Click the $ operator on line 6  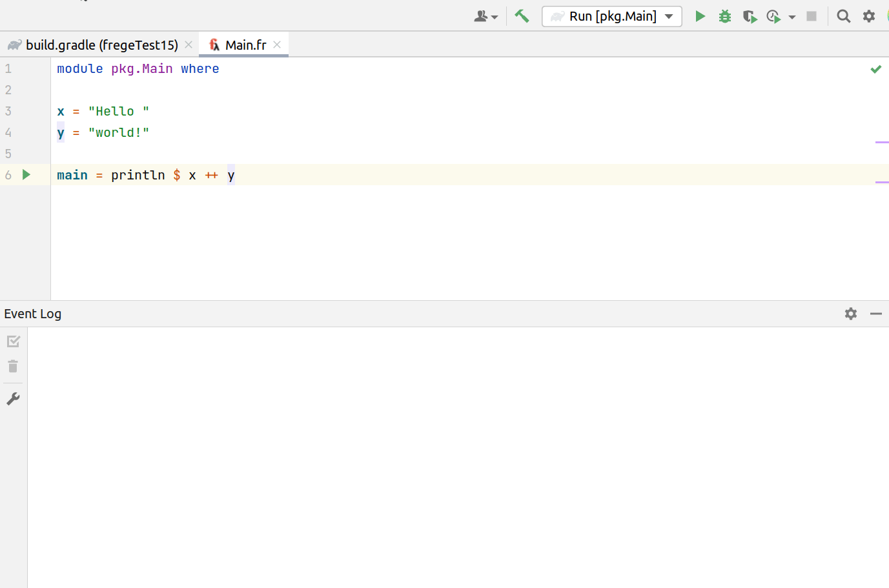[x=177, y=175]
